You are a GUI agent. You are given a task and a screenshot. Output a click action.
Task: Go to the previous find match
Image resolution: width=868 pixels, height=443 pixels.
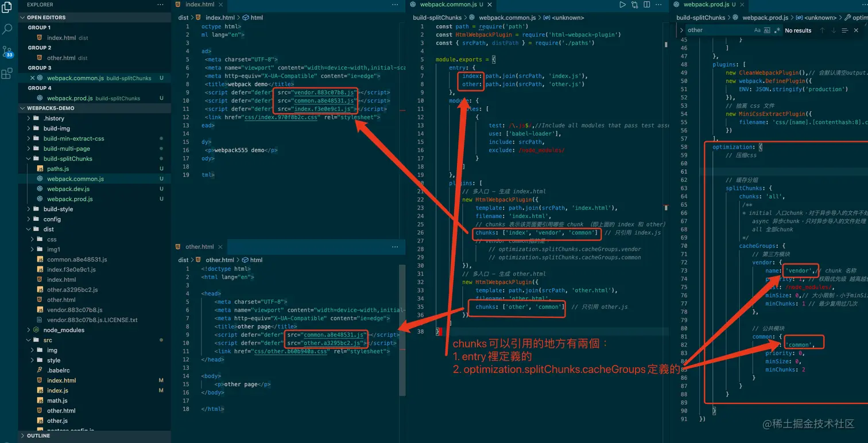coord(822,30)
